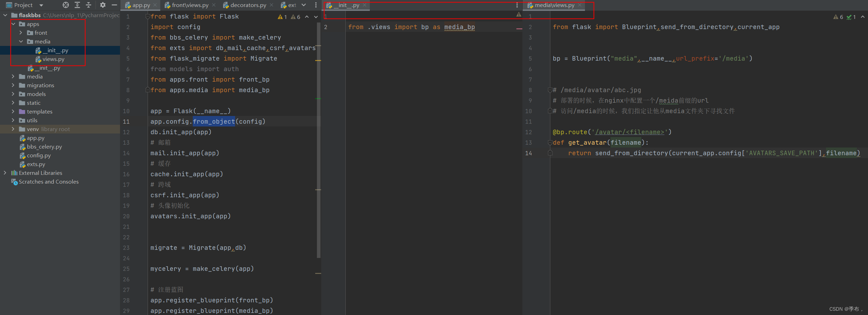Click the warnings indicator in app.py editor
The height and width of the screenshot is (315, 868).
282,17
